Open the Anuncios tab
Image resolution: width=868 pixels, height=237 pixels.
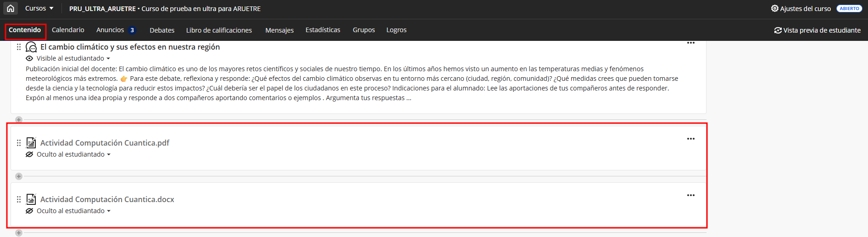110,30
